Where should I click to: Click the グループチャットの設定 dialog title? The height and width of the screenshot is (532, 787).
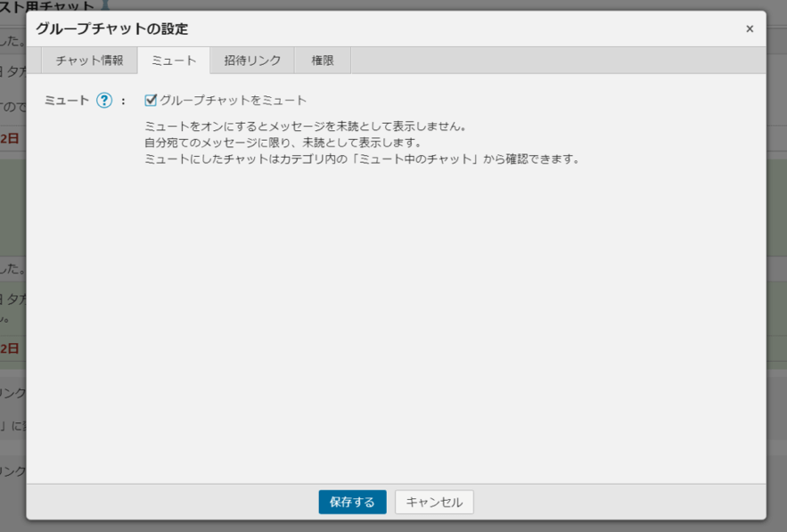(111, 29)
